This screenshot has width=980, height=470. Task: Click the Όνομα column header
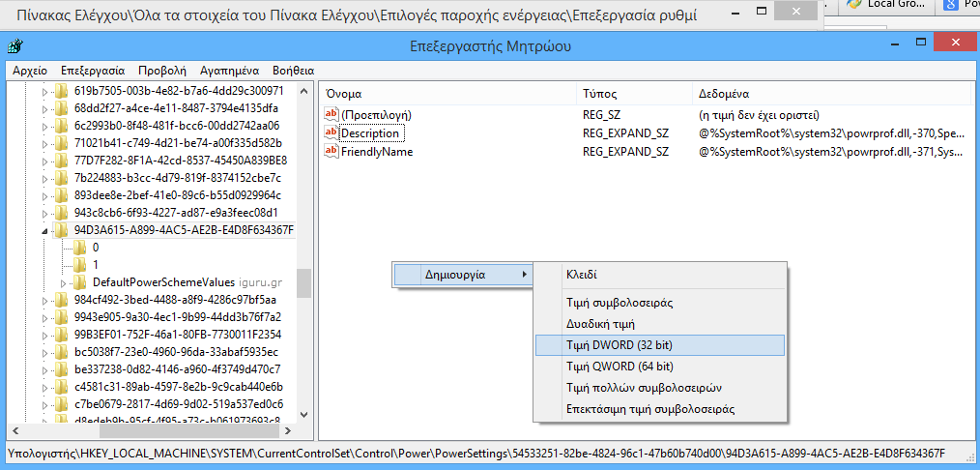(x=447, y=95)
